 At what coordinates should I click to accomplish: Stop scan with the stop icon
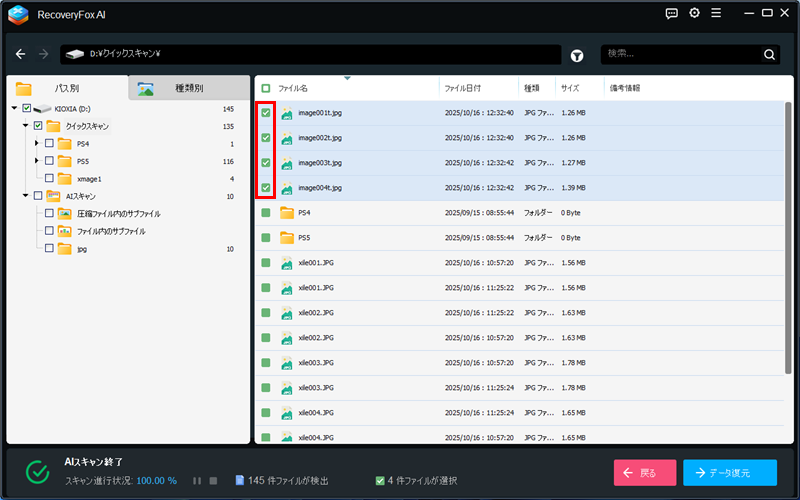[213, 481]
